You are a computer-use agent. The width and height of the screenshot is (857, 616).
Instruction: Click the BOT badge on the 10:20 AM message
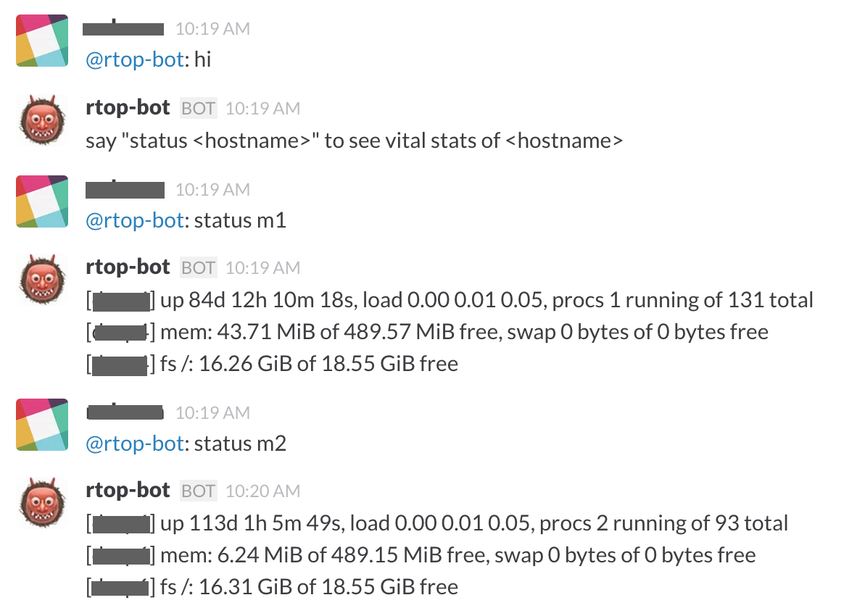(x=199, y=491)
